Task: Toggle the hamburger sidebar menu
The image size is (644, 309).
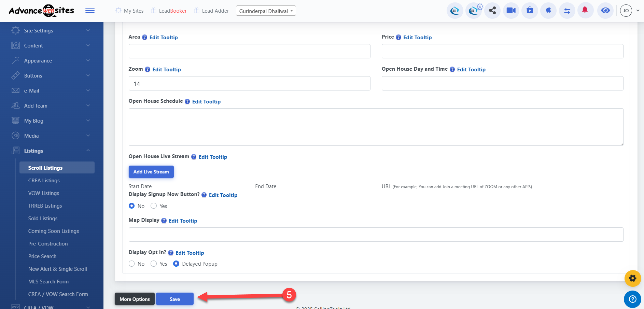Action: click(x=90, y=11)
